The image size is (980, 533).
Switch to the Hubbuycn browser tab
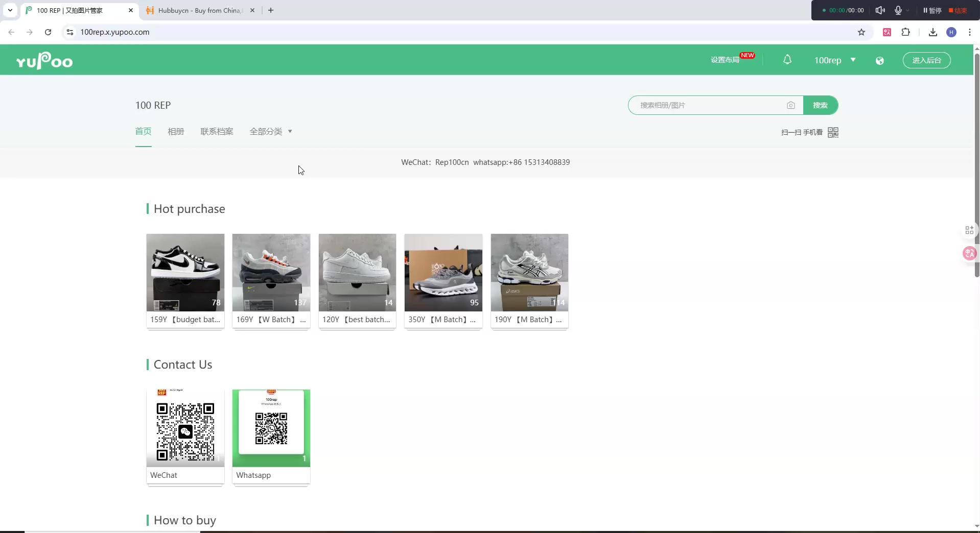pyautogui.click(x=200, y=10)
